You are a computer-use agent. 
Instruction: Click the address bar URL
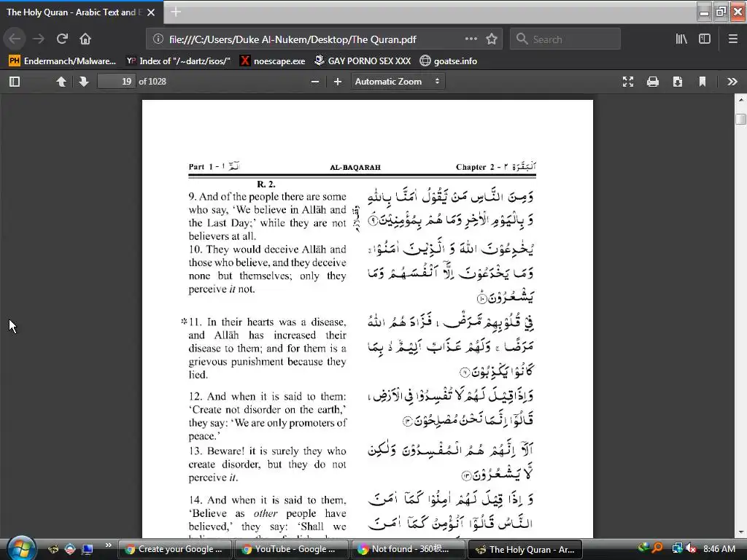(x=293, y=39)
